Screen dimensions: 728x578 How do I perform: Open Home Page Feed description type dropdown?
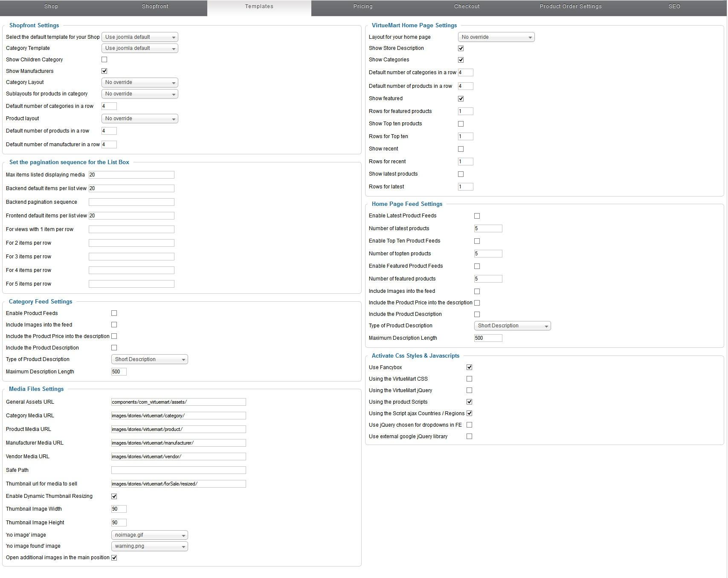tap(513, 326)
